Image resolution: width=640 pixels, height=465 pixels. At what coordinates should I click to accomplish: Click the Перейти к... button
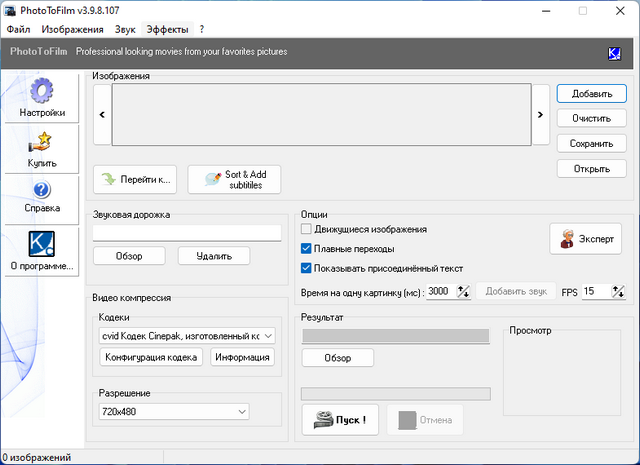click(x=134, y=180)
